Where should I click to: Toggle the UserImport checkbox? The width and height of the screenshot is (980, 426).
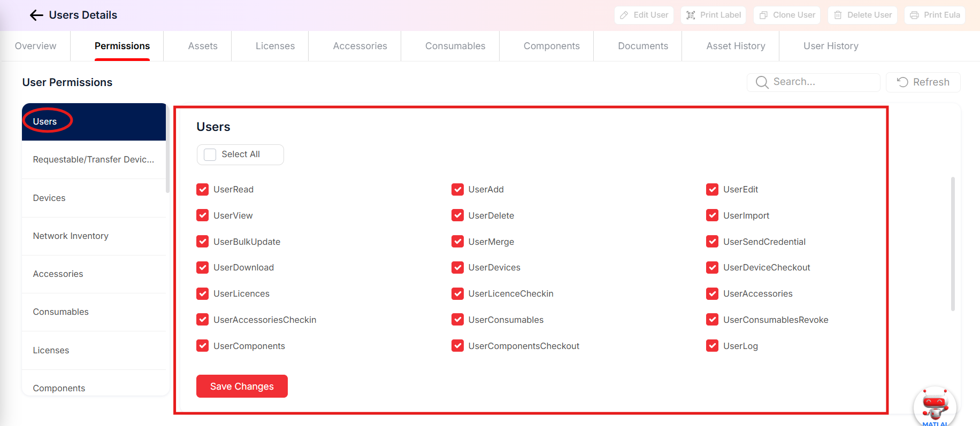pos(712,215)
